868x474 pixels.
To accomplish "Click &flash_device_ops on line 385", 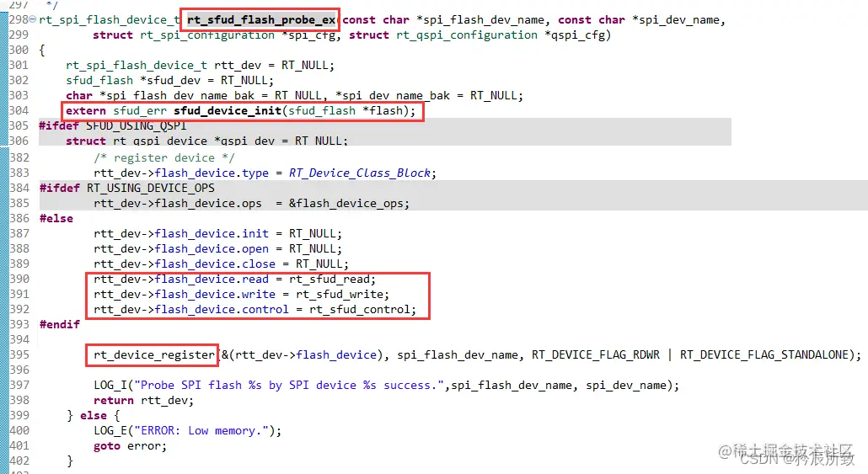I will (x=346, y=204).
